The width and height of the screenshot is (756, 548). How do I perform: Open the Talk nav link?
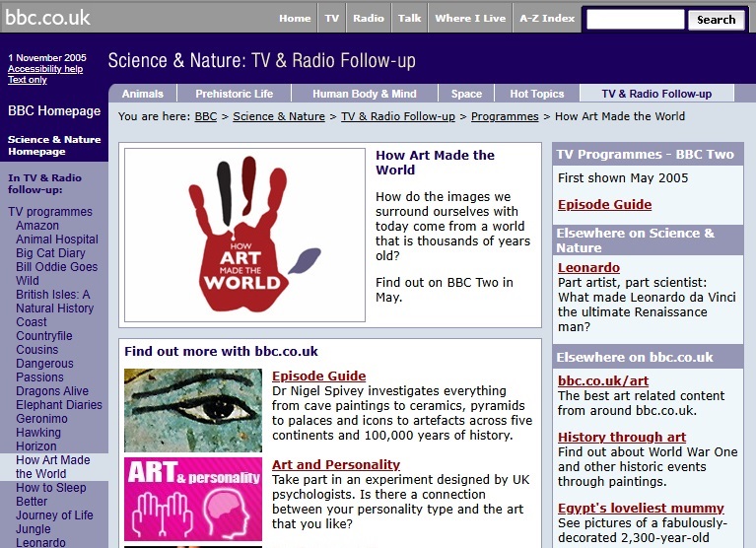(409, 19)
